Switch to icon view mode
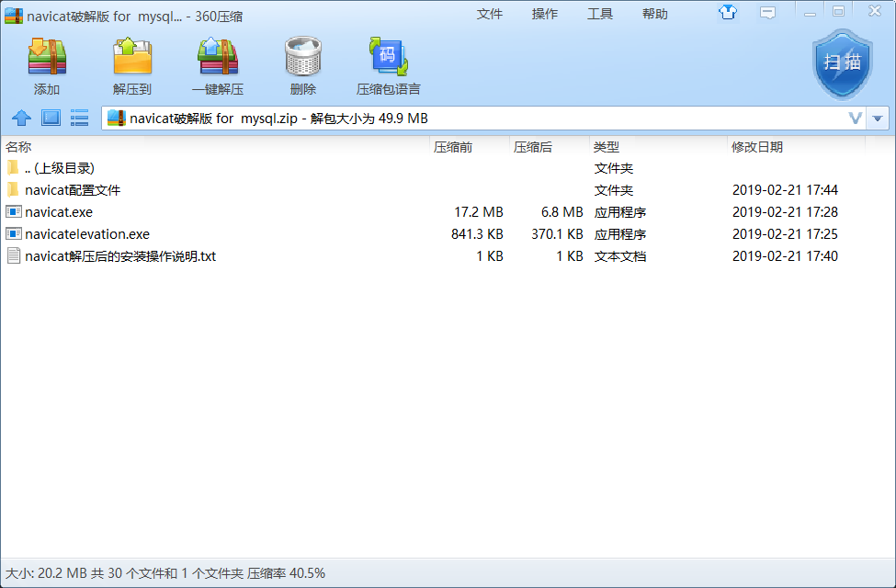This screenshot has height=588, width=896. point(51,118)
